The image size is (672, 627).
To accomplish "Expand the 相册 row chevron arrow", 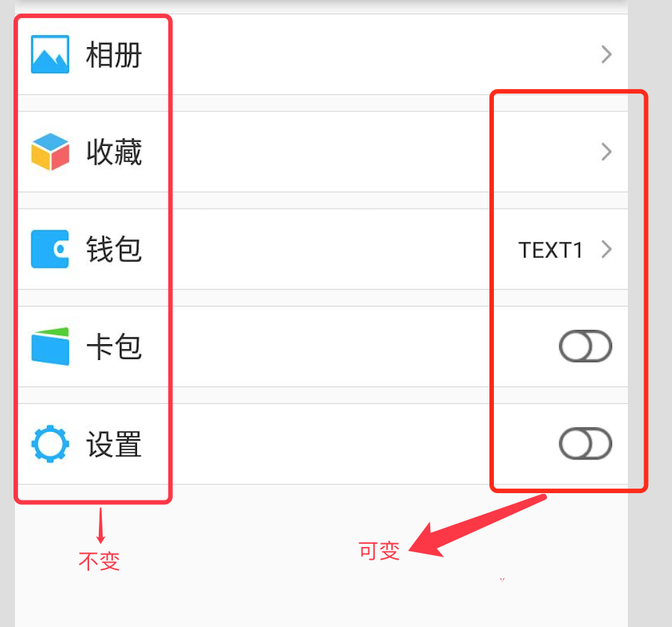I will pyautogui.click(x=606, y=55).
